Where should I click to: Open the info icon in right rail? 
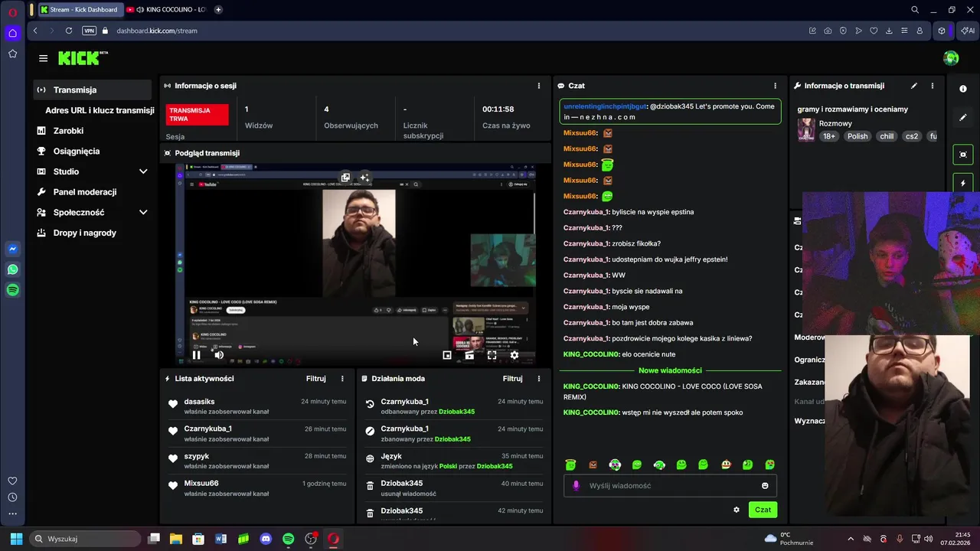pyautogui.click(x=963, y=89)
